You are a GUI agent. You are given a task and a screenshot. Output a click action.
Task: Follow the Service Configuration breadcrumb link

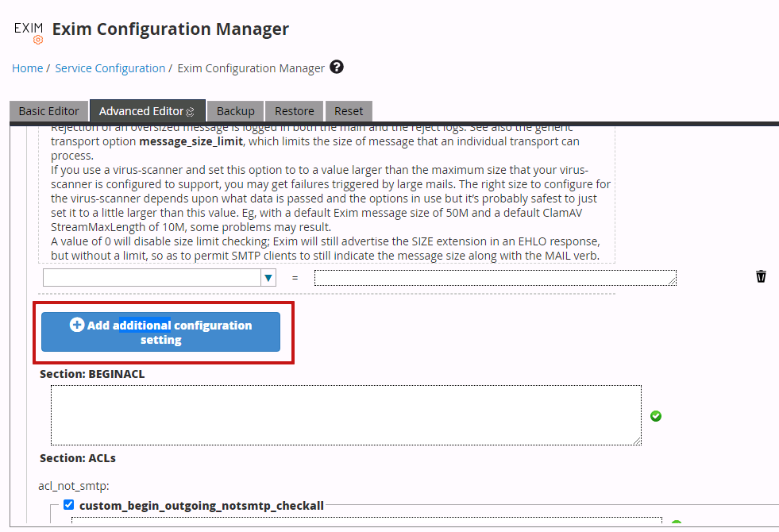pos(110,68)
